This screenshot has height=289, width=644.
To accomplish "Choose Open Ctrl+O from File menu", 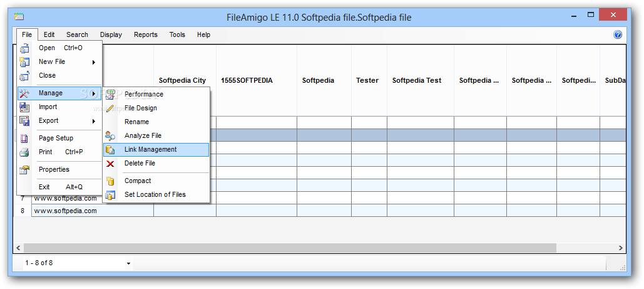I will tap(59, 48).
